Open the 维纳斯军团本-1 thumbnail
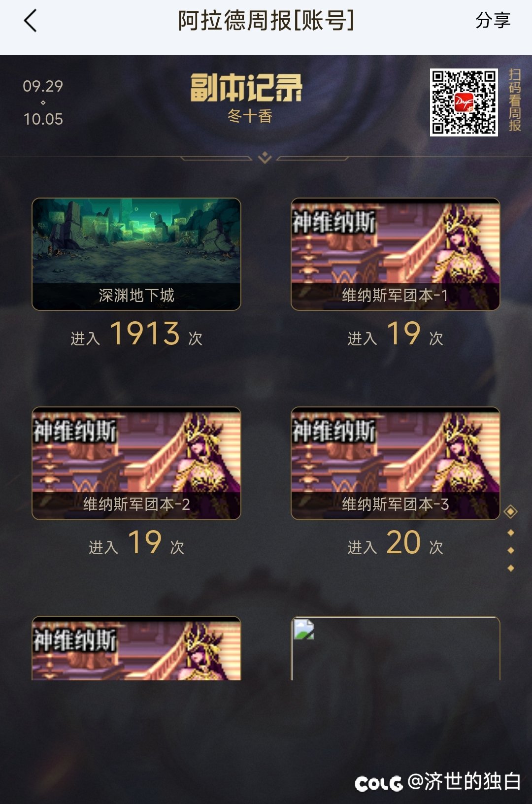532x804 pixels. click(396, 254)
